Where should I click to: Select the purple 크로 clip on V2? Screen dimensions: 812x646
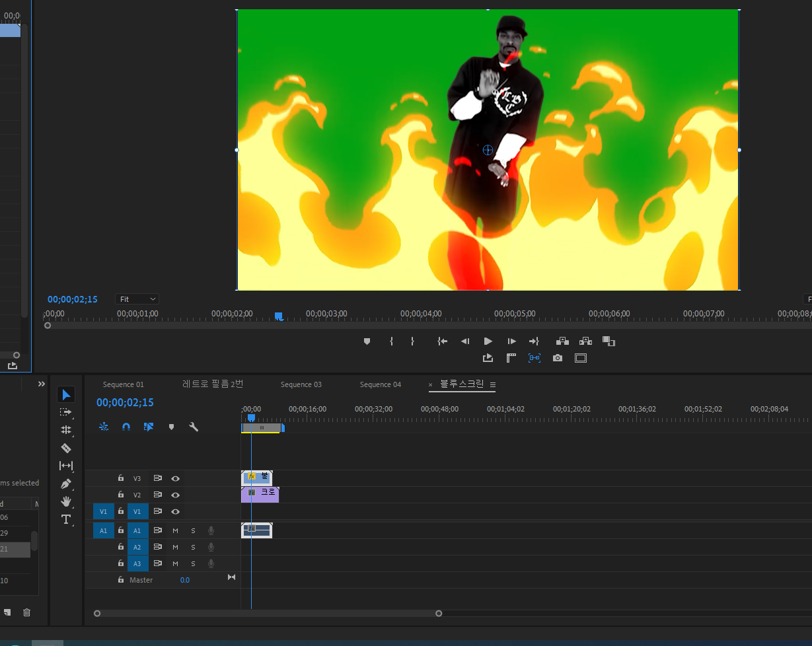click(x=260, y=494)
